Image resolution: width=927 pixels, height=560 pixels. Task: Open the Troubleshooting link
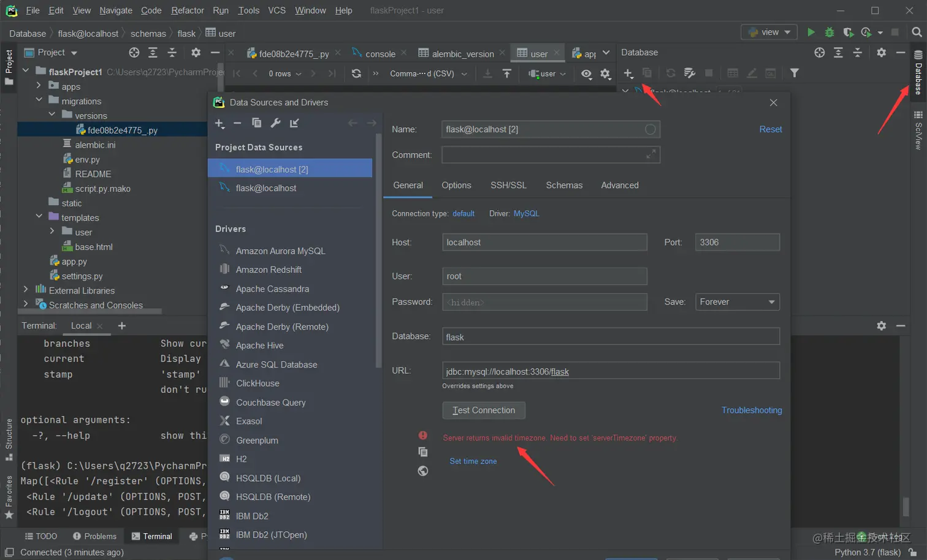752,411
